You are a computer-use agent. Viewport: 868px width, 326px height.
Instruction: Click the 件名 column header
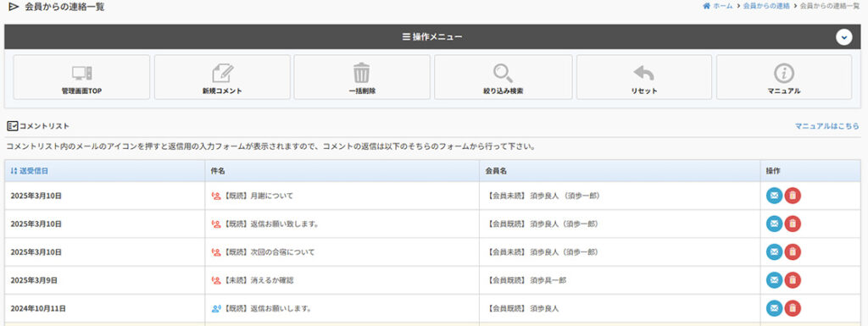pos(218,171)
